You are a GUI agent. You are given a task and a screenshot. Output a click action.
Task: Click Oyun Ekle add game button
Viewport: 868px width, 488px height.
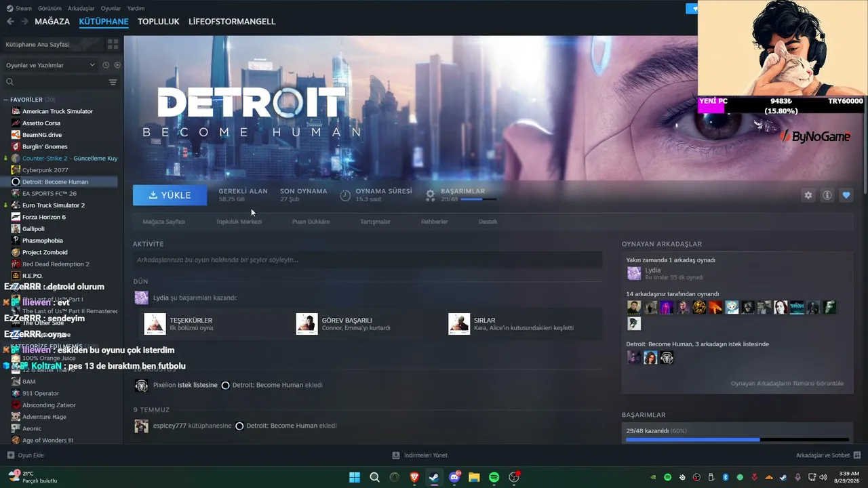[26, 455]
